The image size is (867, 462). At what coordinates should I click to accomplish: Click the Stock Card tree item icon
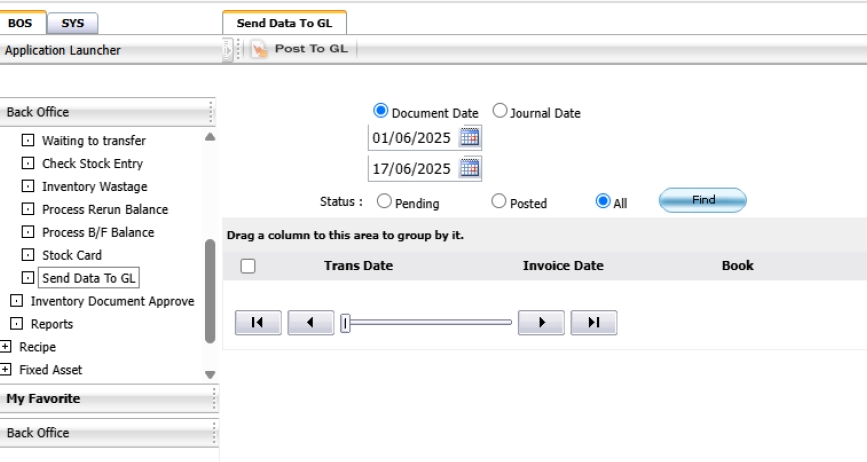click(x=28, y=255)
